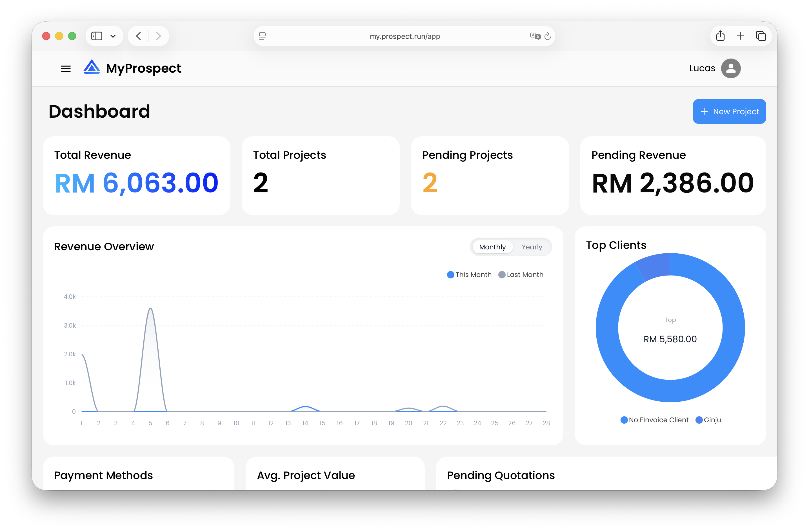Viewport: 809px width, 532px height.
Task: Toggle This Month series legend
Action: point(469,274)
